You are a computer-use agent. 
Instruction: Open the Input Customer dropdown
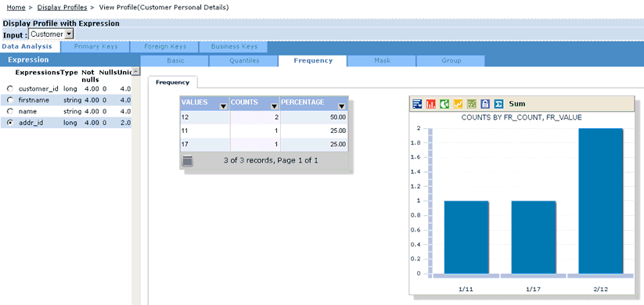(51, 34)
